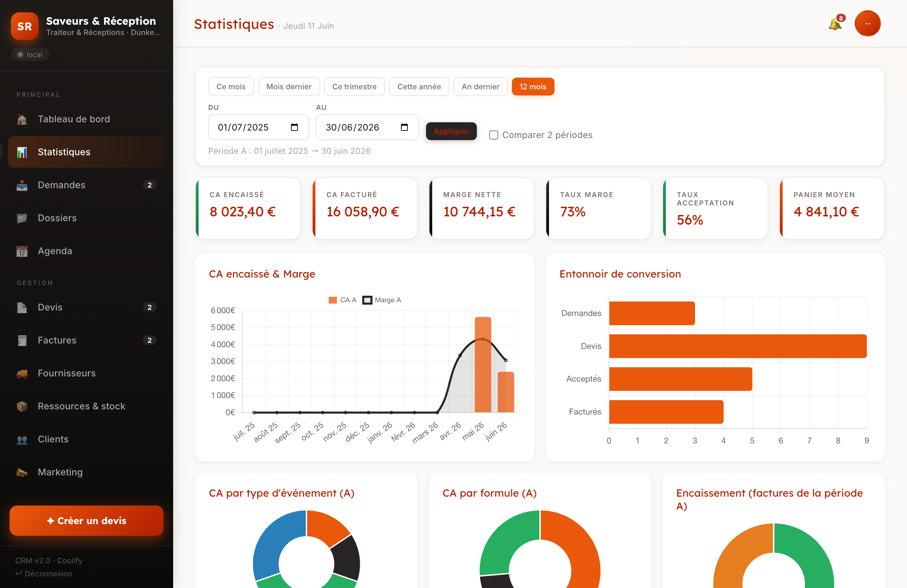Open the Clients sidebar item

click(87, 439)
